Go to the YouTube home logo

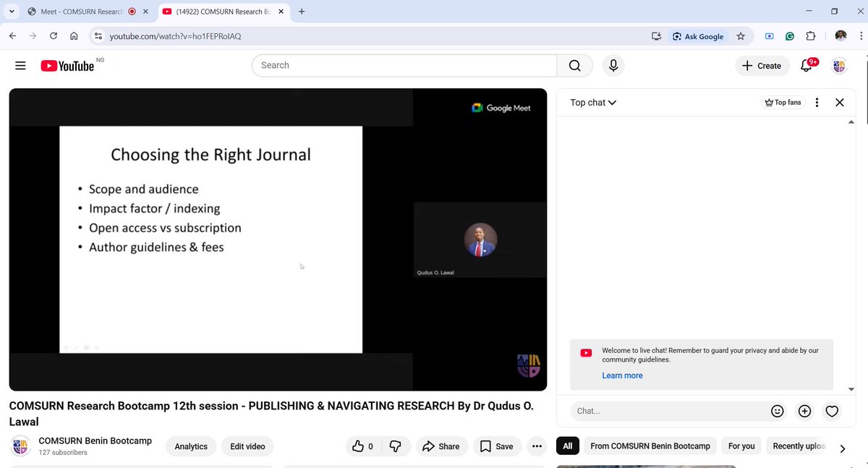click(x=67, y=66)
